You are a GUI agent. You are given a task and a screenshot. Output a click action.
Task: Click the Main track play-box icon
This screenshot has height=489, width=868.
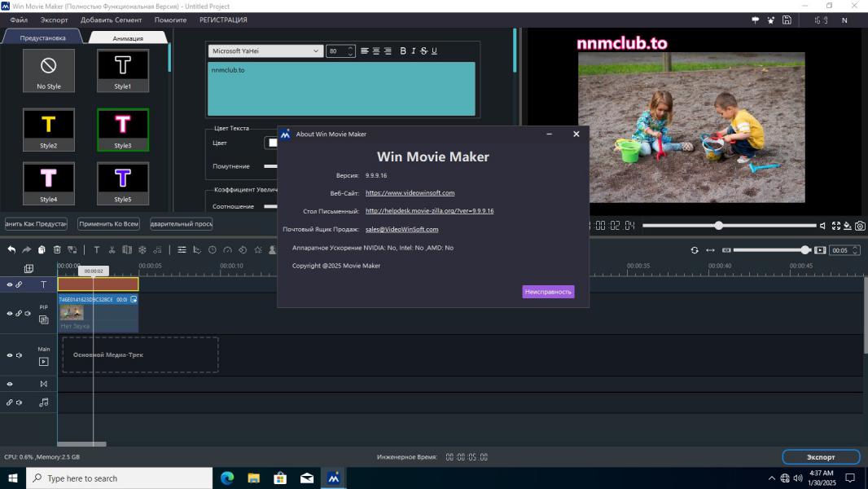coord(44,362)
